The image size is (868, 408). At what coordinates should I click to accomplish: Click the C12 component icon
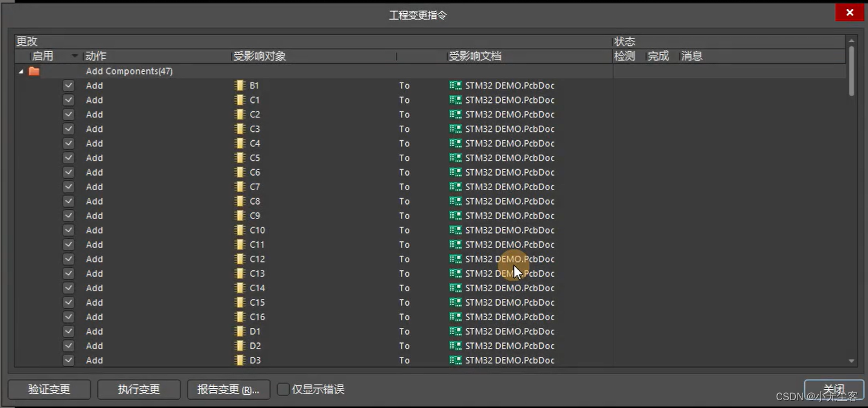click(240, 259)
